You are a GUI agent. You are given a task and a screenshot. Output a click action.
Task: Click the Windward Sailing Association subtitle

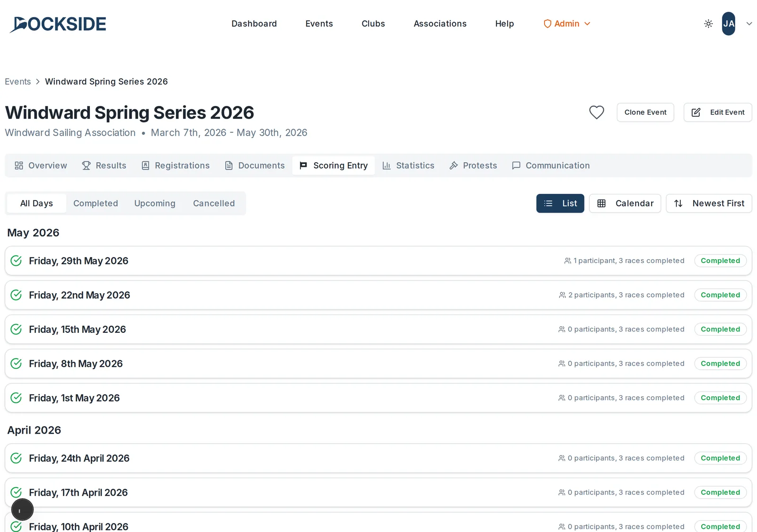point(70,133)
